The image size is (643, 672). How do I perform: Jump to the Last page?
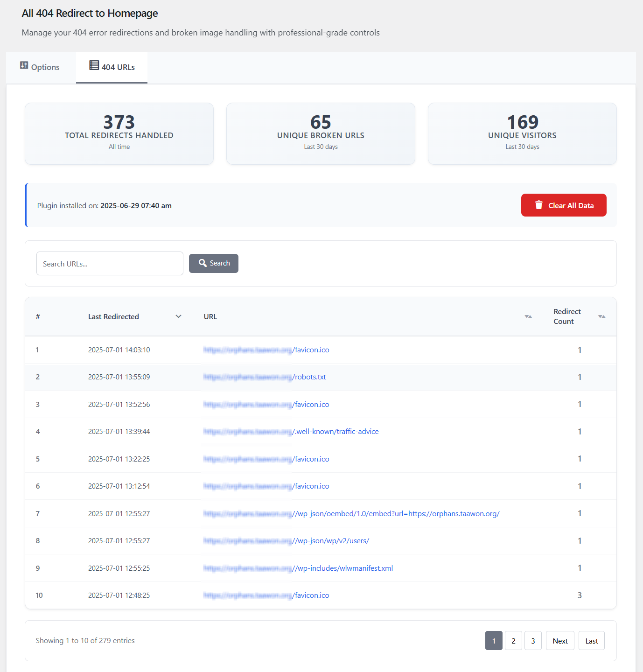pos(591,641)
